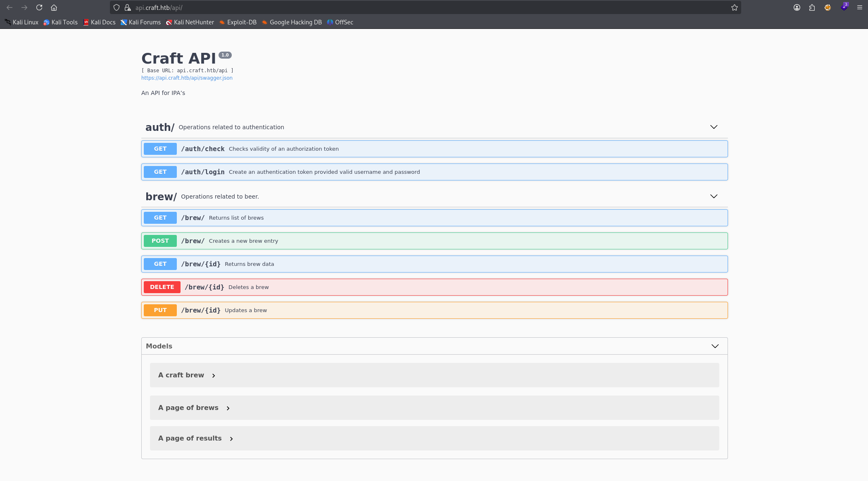This screenshot has height=481, width=868.
Task: Click 'Deletes a brew' description
Action: coord(249,287)
